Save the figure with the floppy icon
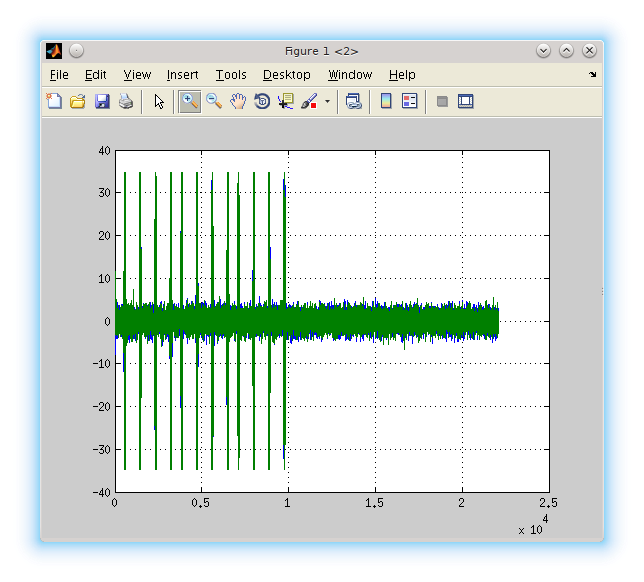Image resolution: width=644 pixels, height=582 pixels. click(102, 101)
